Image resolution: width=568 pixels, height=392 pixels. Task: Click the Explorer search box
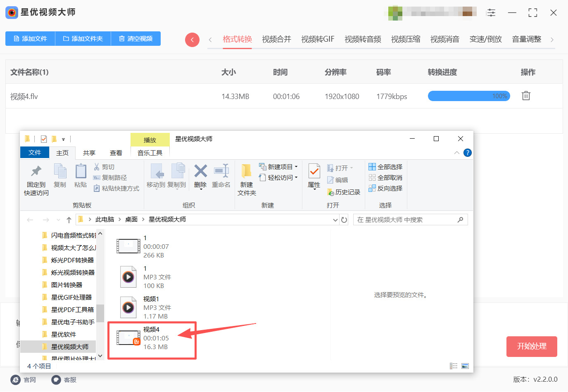410,220
